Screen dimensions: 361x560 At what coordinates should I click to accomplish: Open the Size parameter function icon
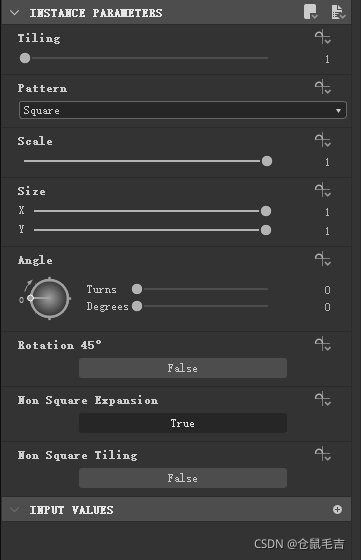click(323, 190)
